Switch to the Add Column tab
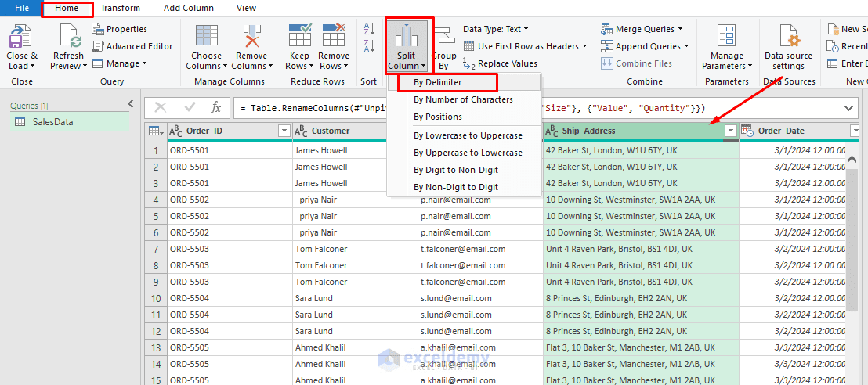868x385 pixels. [189, 8]
